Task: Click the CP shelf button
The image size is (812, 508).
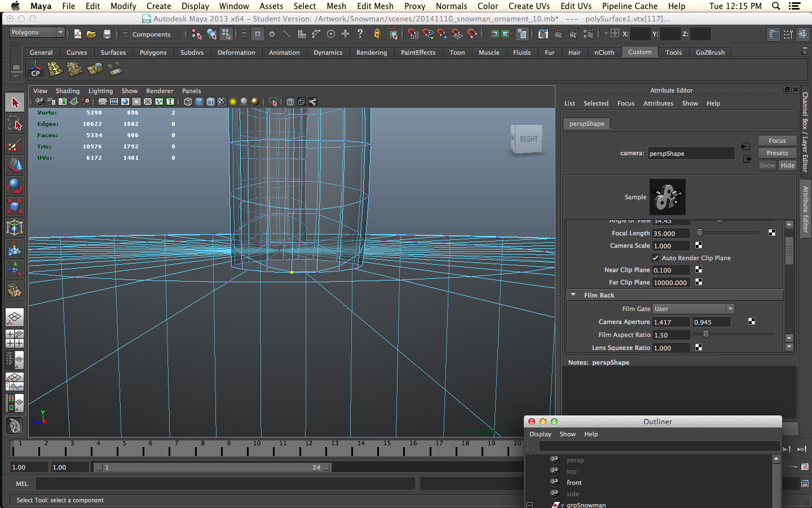Action: click(36, 69)
